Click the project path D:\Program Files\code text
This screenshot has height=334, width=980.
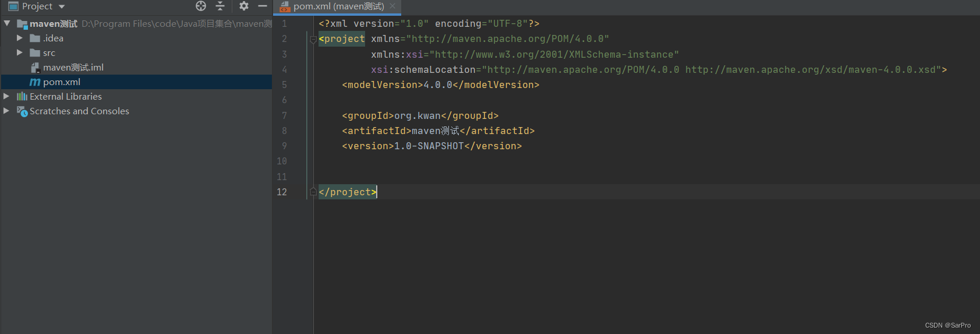(176, 24)
